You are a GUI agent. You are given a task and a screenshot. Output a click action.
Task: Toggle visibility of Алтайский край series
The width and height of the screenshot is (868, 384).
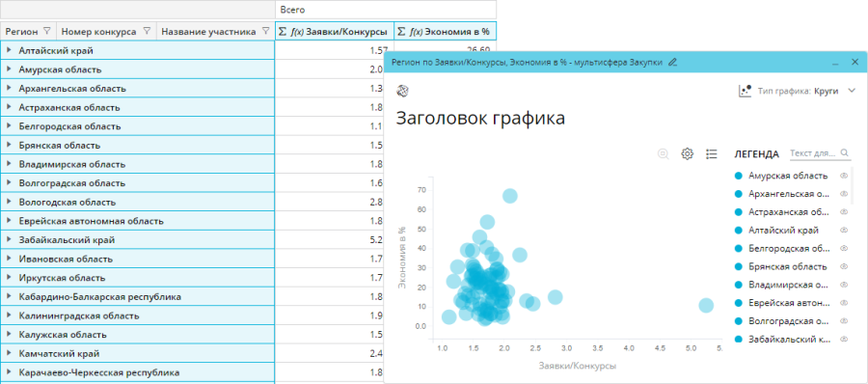click(x=844, y=230)
